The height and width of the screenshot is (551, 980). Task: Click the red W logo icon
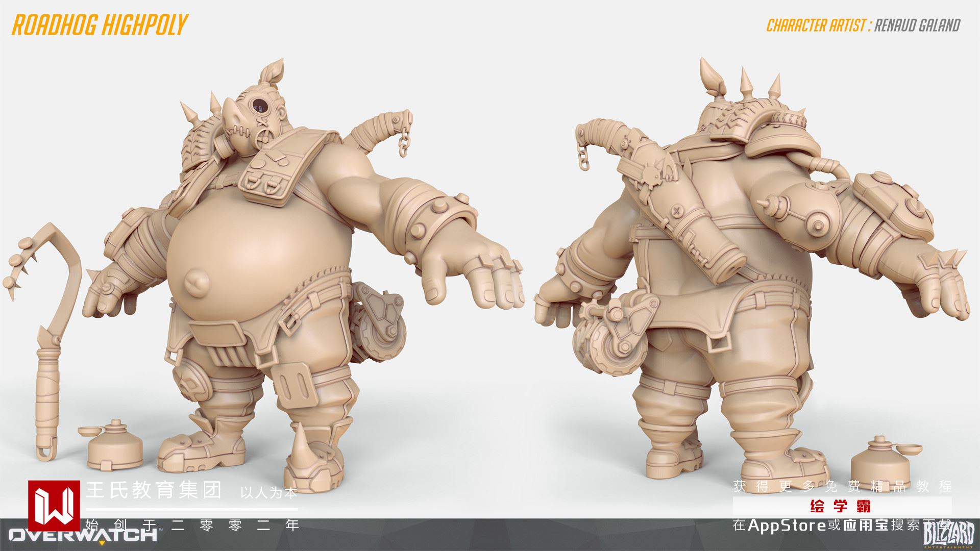[x=54, y=505]
